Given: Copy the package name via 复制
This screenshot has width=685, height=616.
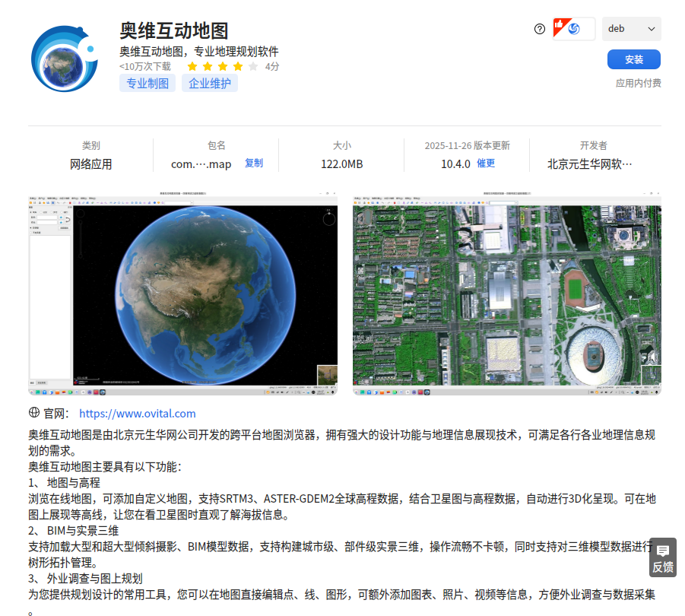Looking at the screenshot, I should 254,164.
